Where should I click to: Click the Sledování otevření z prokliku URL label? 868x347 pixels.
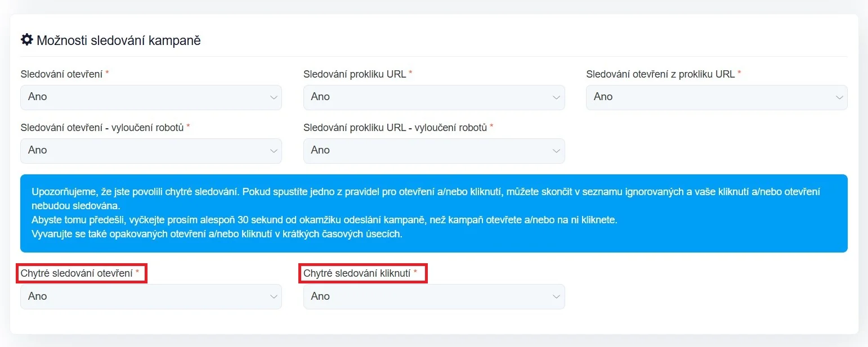tap(660, 74)
